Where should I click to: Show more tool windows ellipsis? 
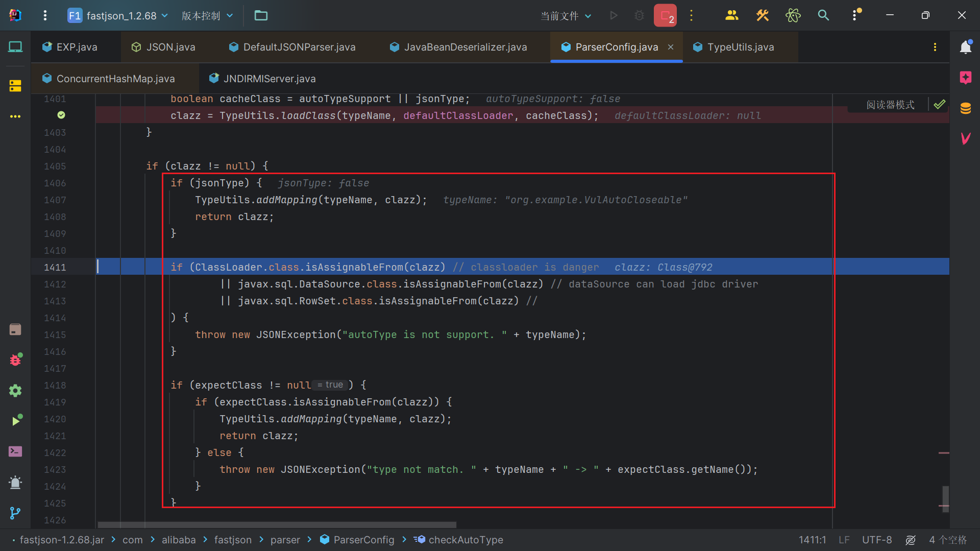click(x=15, y=116)
